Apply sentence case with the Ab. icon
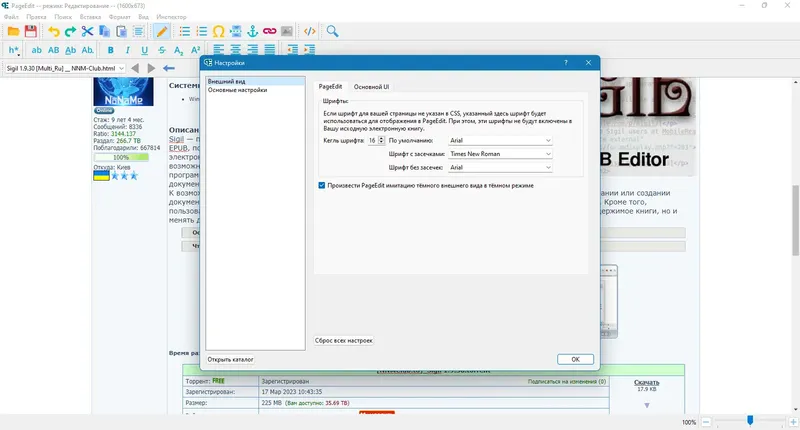This screenshot has width=800, height=430. [x=88, y=50]
